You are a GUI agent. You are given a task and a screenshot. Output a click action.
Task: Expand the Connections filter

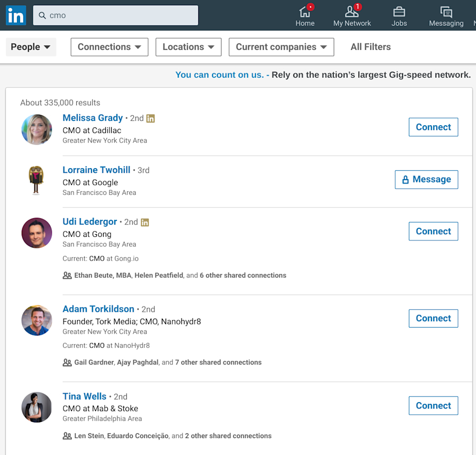109,47
